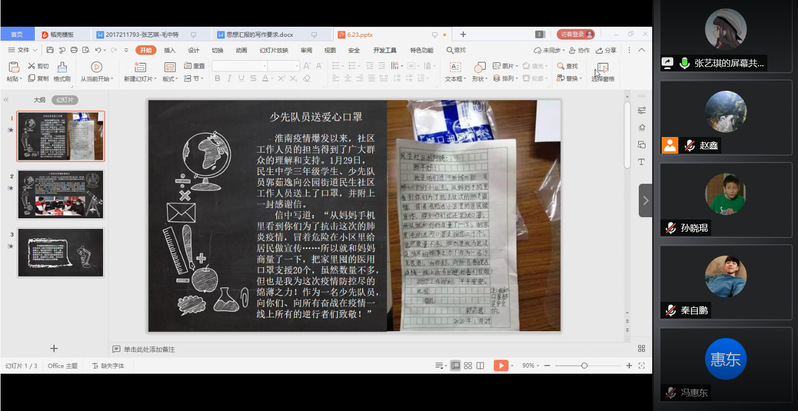Click the Shapes (形状) icon in ribbon

pyautogui.click(x=478, y=66)
